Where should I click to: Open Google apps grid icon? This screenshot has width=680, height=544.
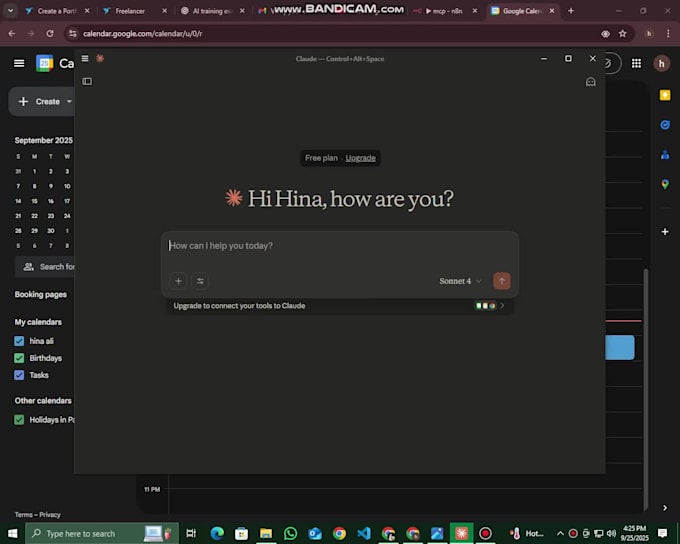[636, 63]
